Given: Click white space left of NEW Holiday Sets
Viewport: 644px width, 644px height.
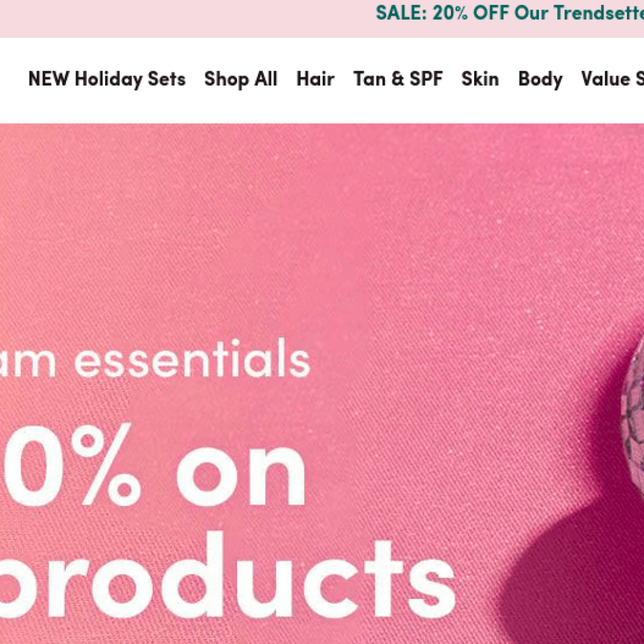Looking at the screenshot, I should point(13,79).
